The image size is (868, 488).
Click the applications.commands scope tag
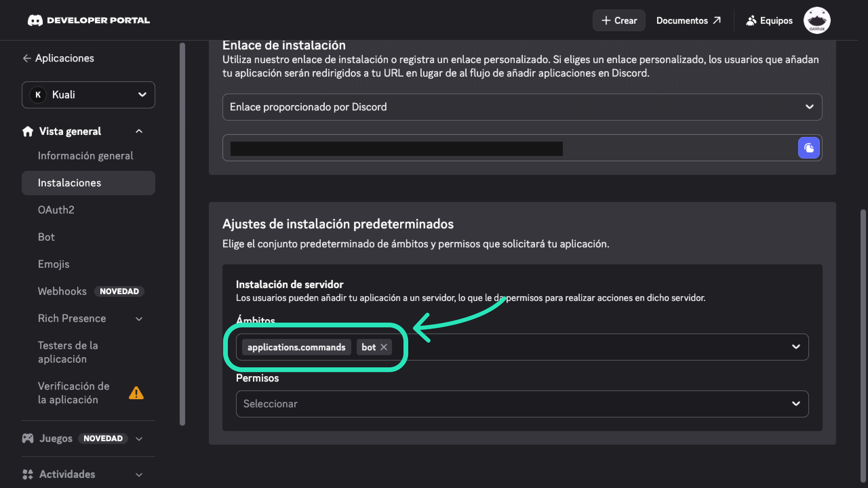click(296, 347)
